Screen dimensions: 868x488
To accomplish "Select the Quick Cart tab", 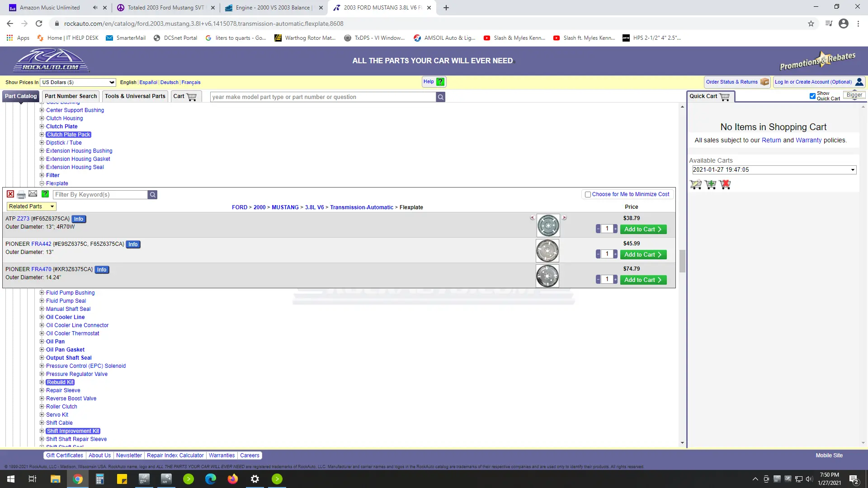I will (710, 96).
